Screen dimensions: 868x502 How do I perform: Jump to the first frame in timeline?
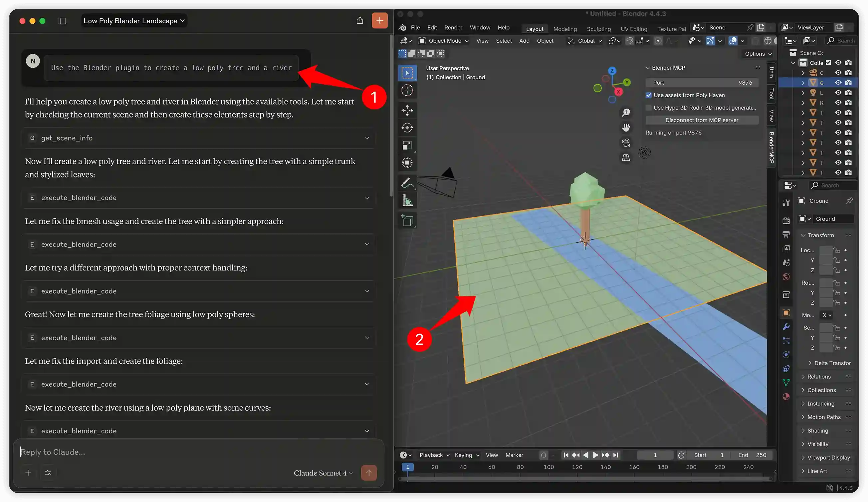click(x=565, y=455)
